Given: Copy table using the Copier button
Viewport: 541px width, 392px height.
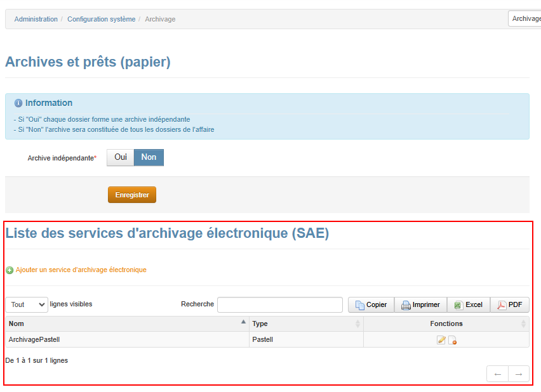Looking at the screenshot, I should coord(371,304).
